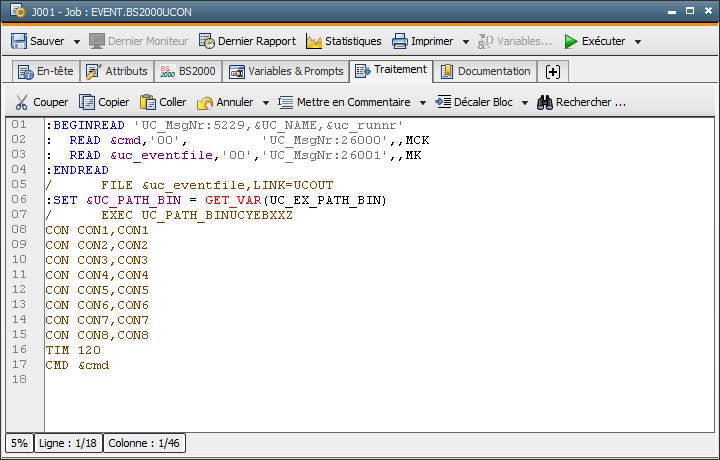Click the Rechercher binoculars icon
The width and height of the screenshot is (720, 460).
[x=545, y=102]
